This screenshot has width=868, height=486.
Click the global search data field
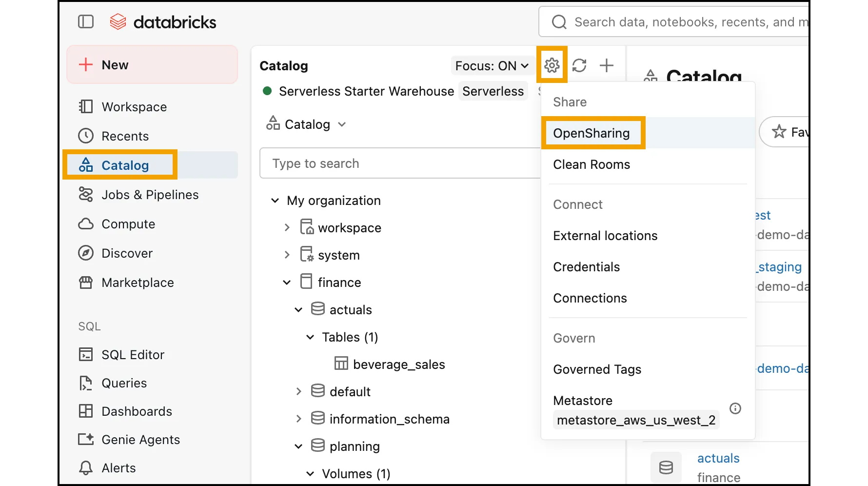click(x=674, y=22)
